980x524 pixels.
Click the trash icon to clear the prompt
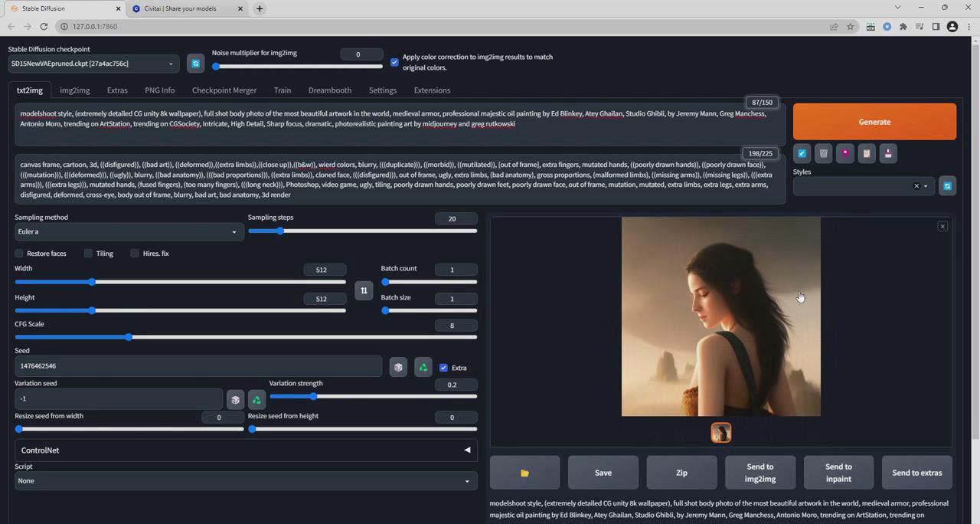point(823,153)
